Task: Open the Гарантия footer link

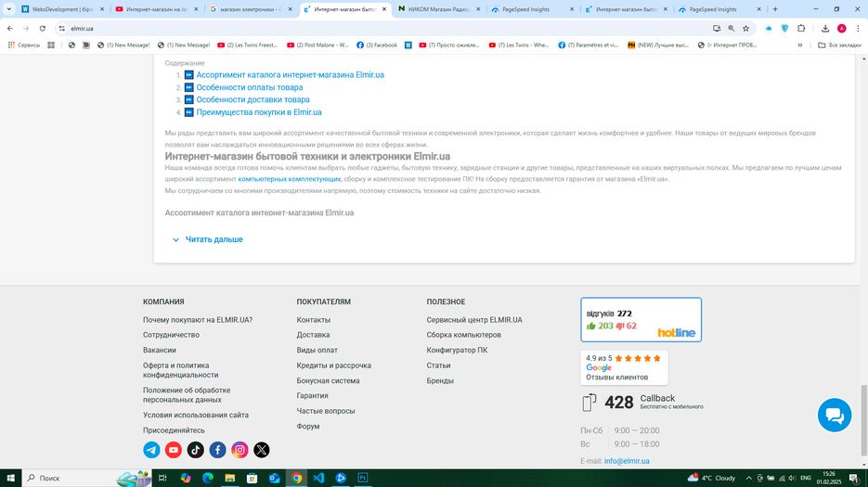Action: click(312, 396)
